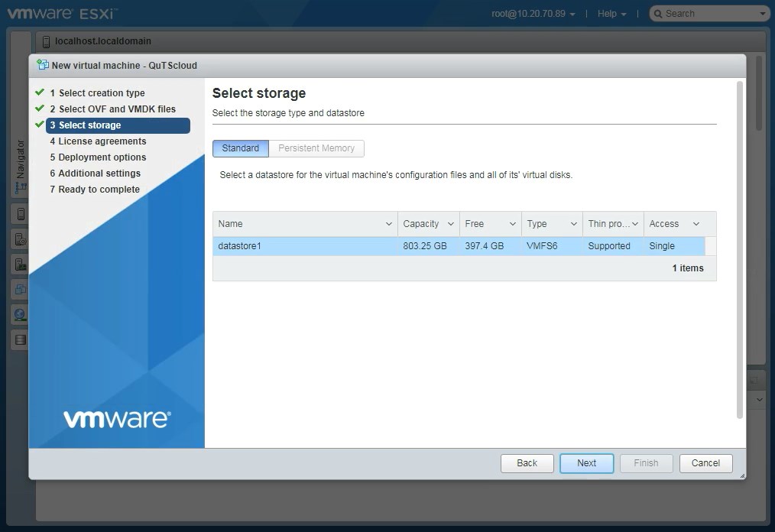Click the dialog's vertical scrollbar

739,250
